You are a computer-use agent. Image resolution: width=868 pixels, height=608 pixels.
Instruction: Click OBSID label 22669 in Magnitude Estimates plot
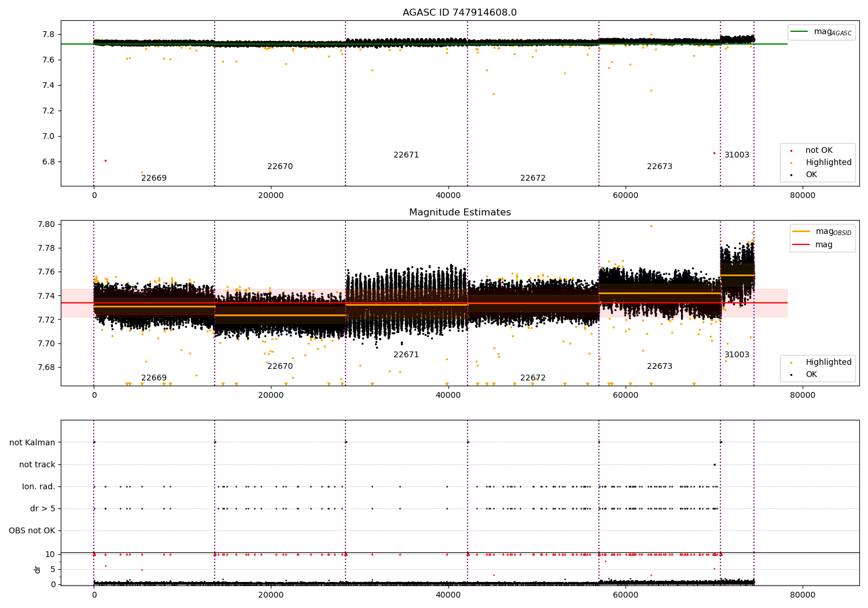click(154, 378)
